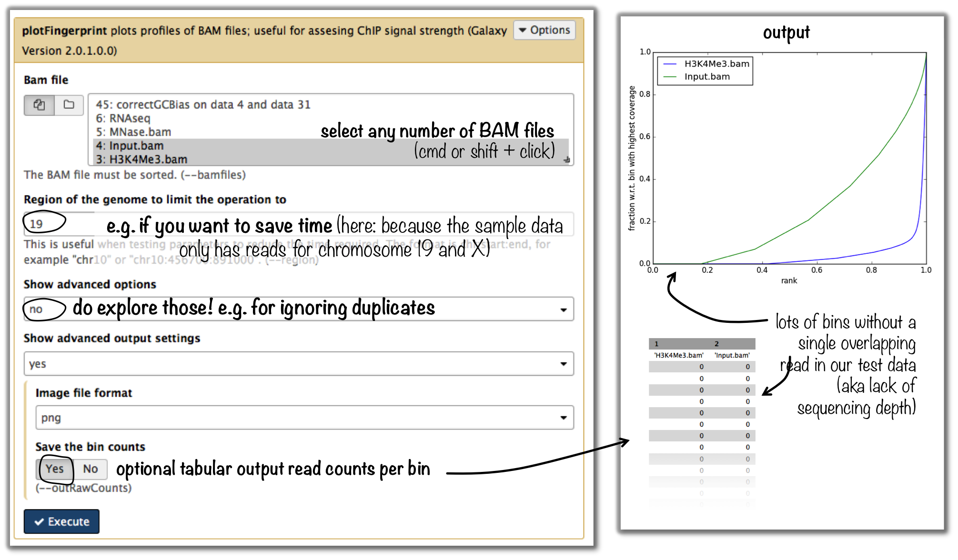
Task: Click the dataset collection folder icon
Action: (69, 105)
